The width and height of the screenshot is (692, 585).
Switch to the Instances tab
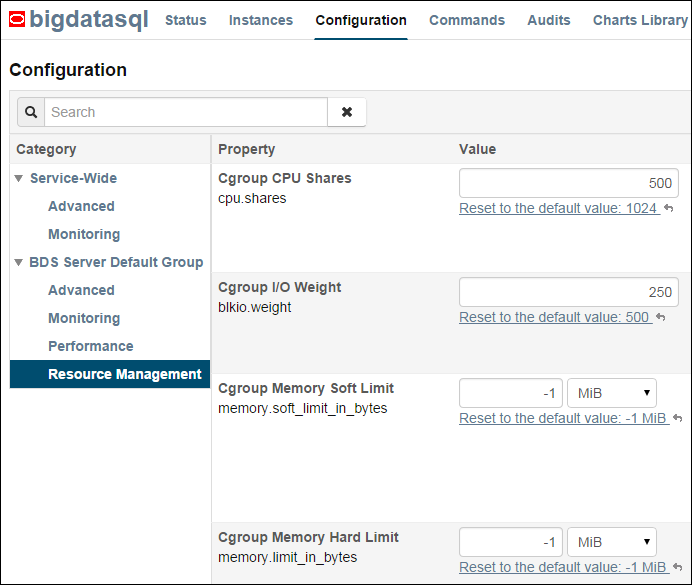click(261, 20)
